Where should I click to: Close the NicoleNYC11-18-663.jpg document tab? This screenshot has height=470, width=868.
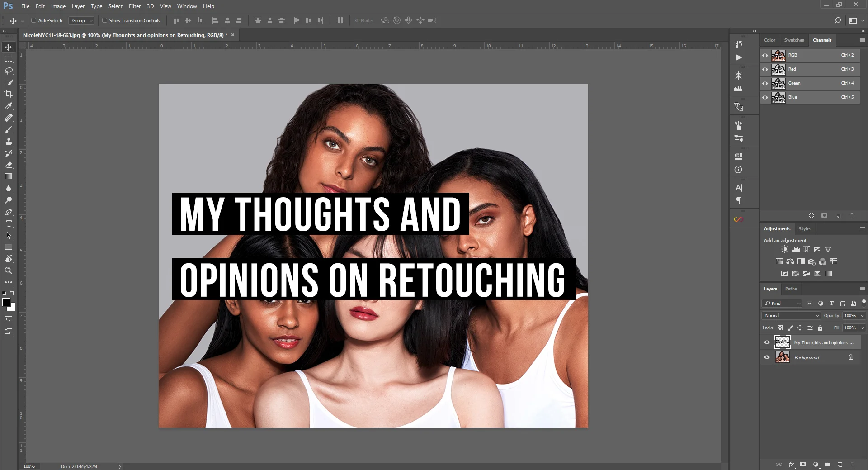tap(233, 35)
